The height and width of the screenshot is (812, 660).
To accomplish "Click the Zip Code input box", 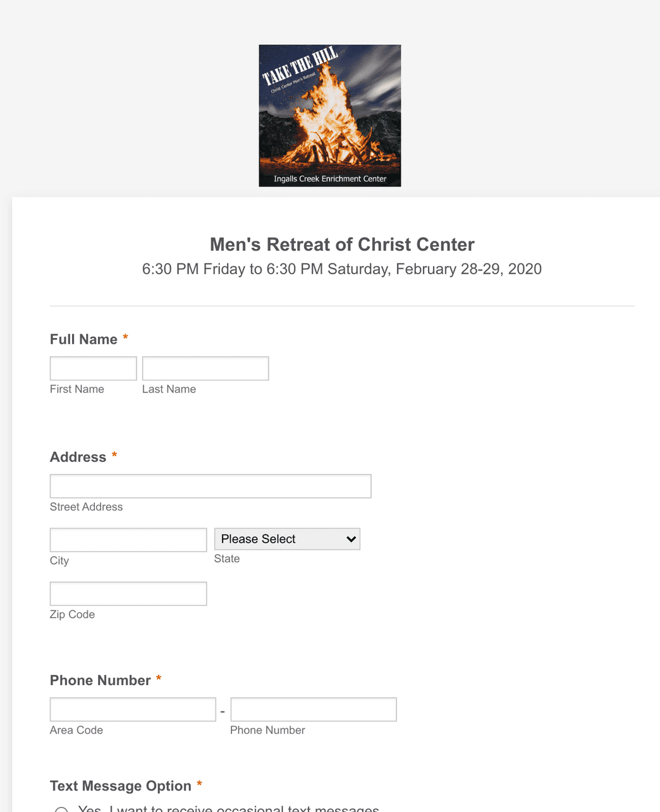I will point(128,593).
